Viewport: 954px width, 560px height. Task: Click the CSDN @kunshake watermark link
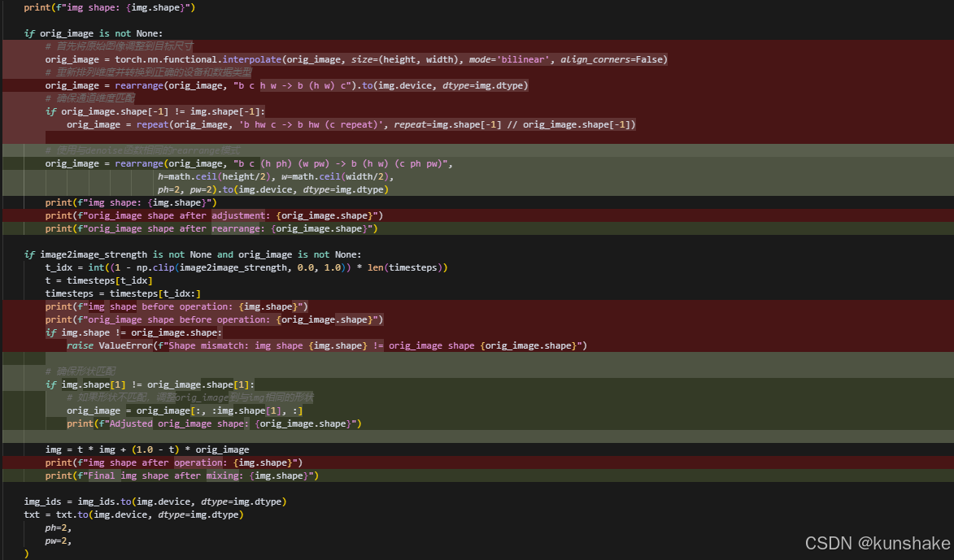pyautogui.click(x=877, y=543)
